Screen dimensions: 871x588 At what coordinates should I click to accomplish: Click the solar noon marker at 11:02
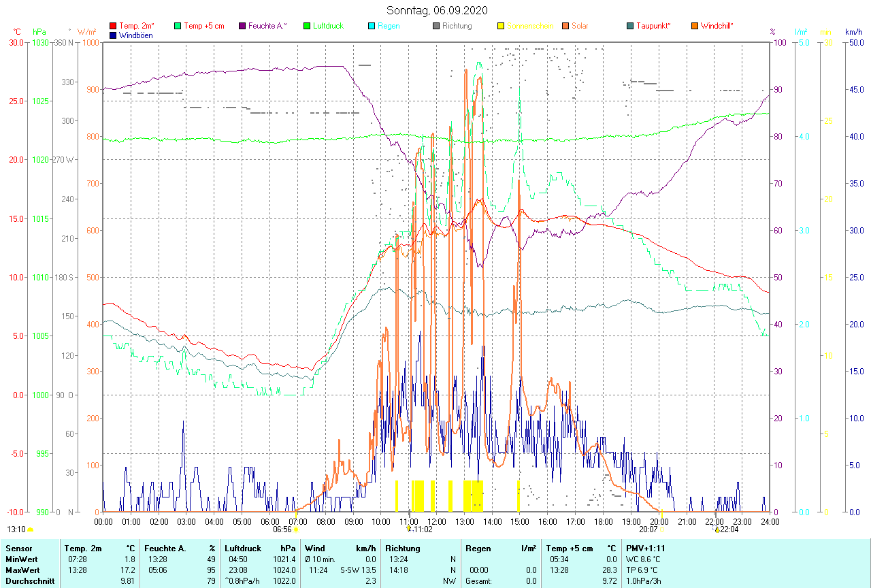pyautogui.click(x=408, y=528)
